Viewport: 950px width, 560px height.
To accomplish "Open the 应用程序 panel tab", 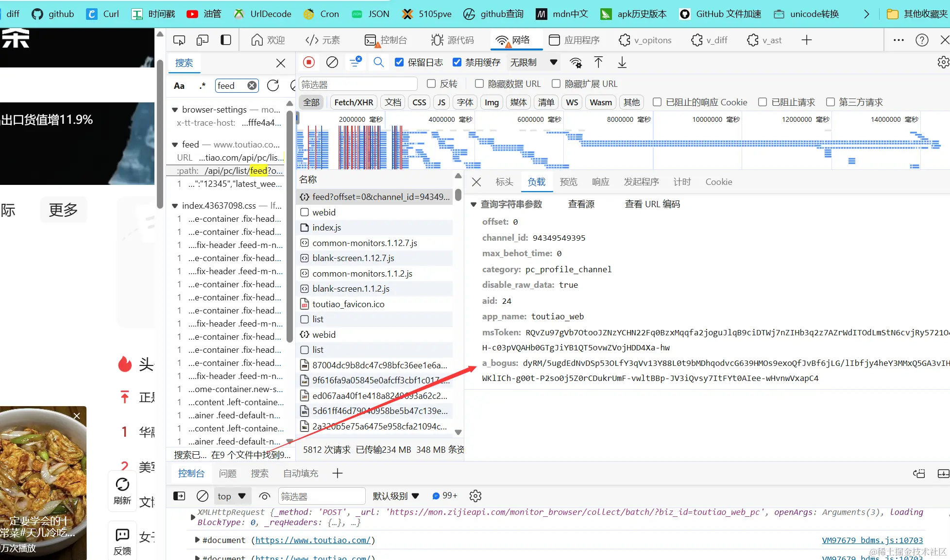I will (574, 40).
